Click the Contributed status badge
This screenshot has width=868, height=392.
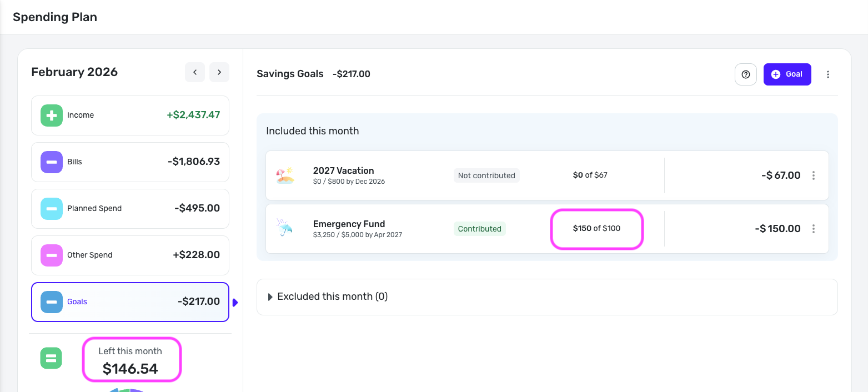point(479,229)
